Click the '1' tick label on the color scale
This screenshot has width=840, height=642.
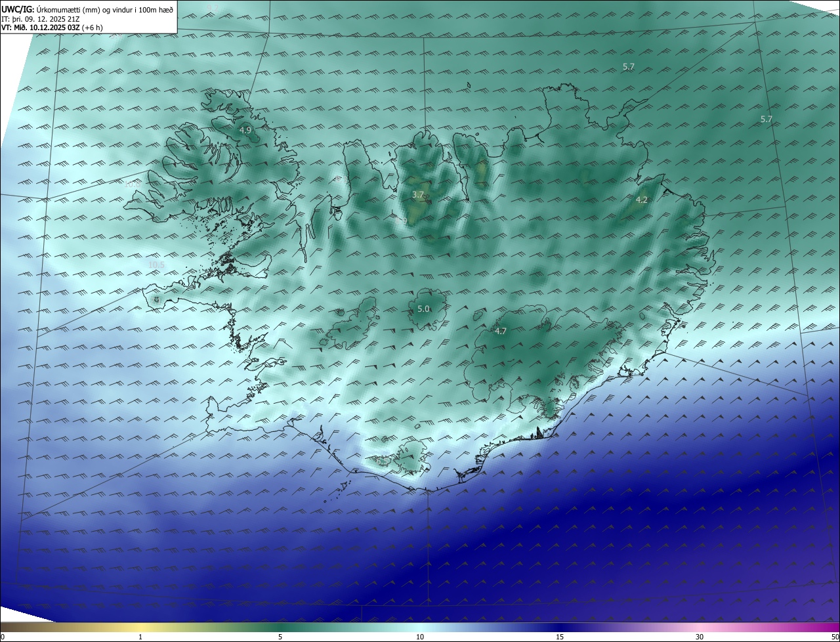[140, 637]
